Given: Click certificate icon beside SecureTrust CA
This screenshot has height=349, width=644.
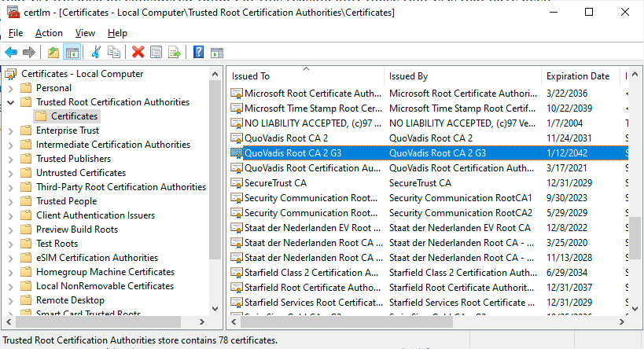Looking at the screenshot, I should tap(237, 182).
